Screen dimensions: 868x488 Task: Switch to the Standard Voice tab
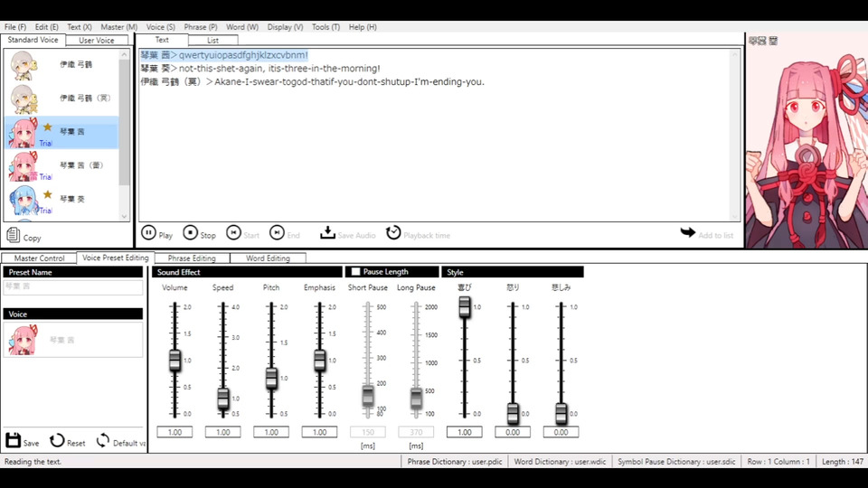(33, 40)
